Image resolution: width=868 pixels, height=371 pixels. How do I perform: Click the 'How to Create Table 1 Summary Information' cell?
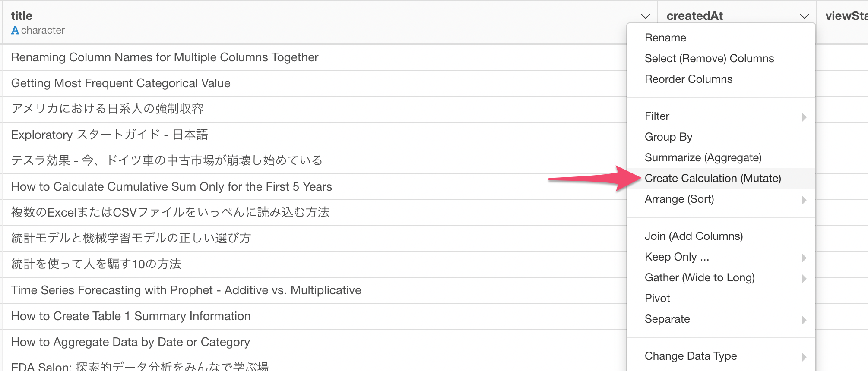[x=130, y=316]
